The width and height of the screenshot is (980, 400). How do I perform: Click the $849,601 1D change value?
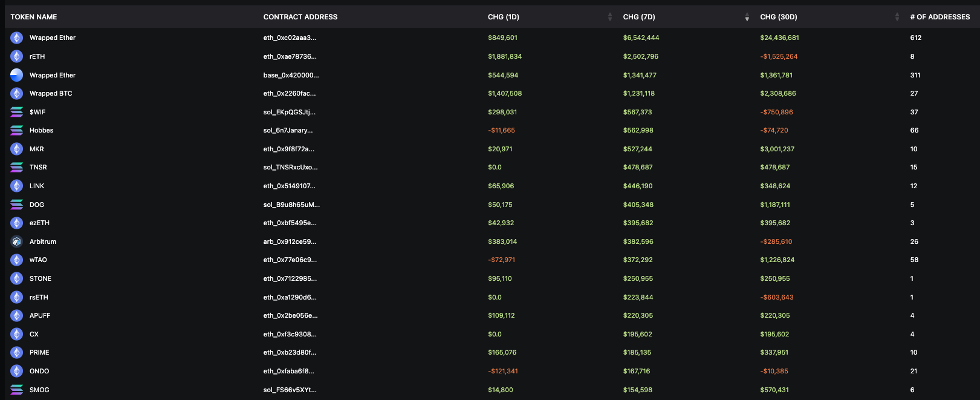pyautogui.click(x=502, y=38)
